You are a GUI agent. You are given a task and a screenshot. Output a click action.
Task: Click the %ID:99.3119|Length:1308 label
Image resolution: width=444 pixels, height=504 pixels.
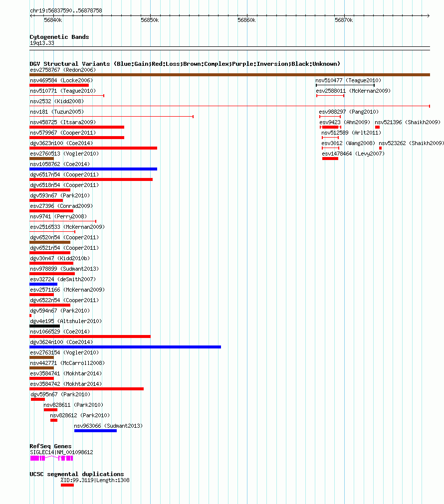tap(95, 480)
